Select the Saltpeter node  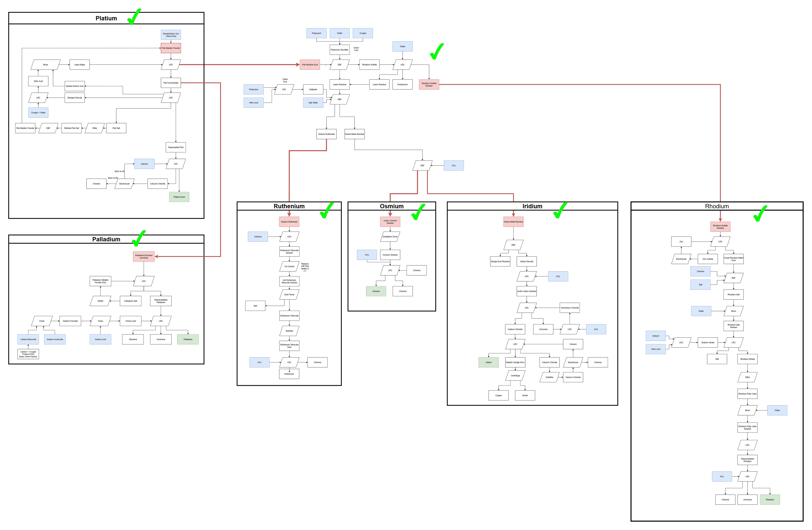tap(313, 89)
